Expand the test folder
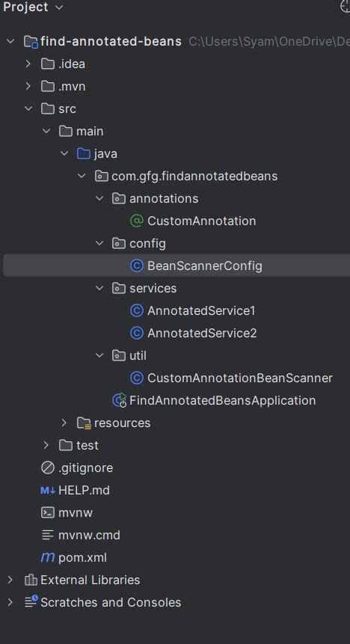This screenshot has width=350, height=644. coord(46,445)
